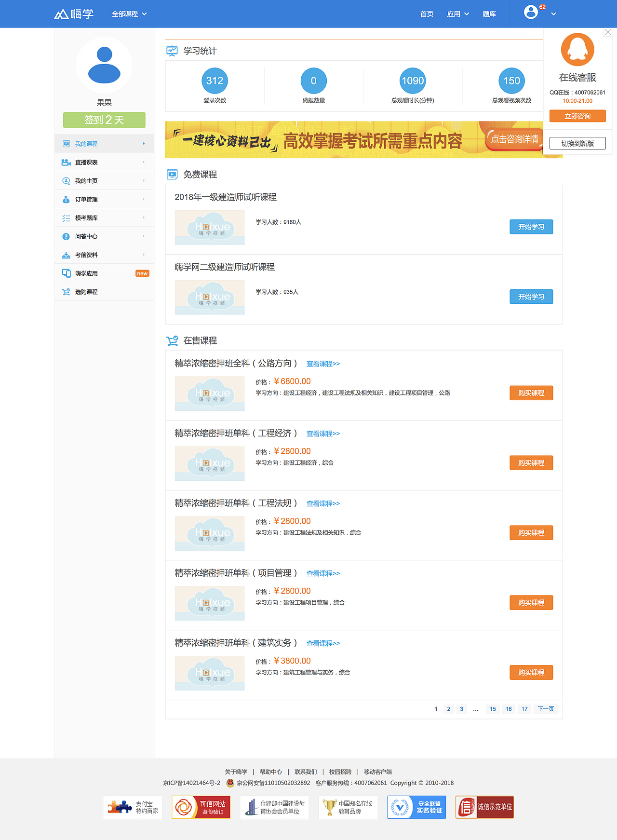Image resolution: width=617 pixels, height=840 pixels.
Task: Select 嗨学应用 in the sidebar menu
Action: point(104,273)
